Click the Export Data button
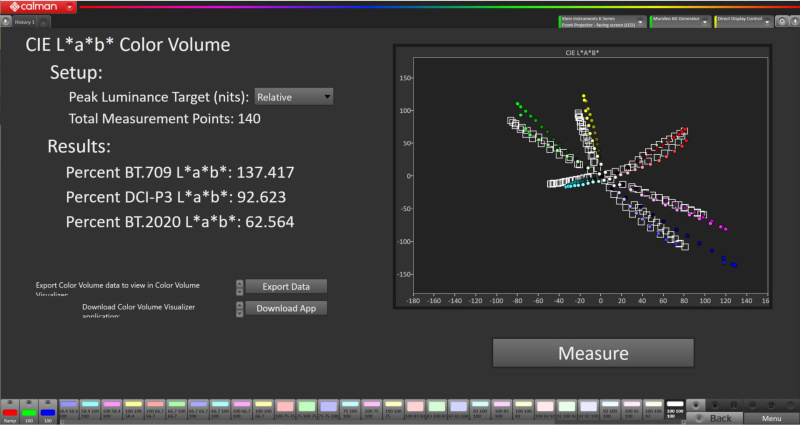Viewport: 800px width, 425px height. point(286,287)
